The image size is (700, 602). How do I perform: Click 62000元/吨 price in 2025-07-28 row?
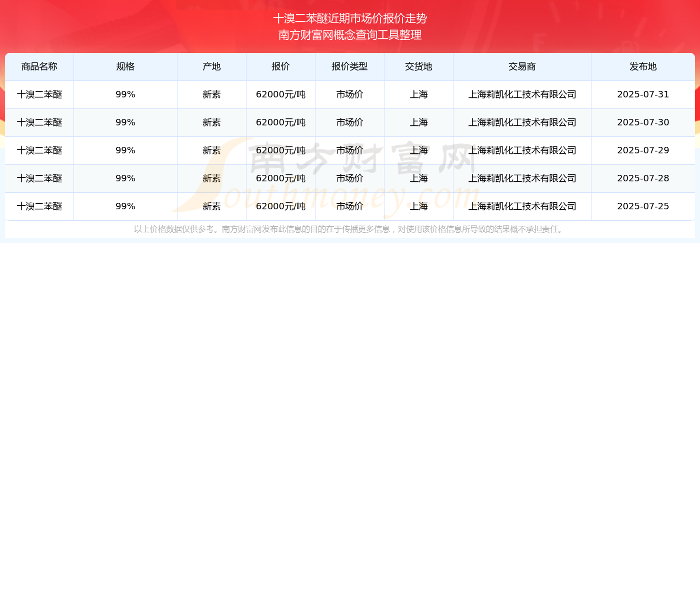[x=281, y=178]
